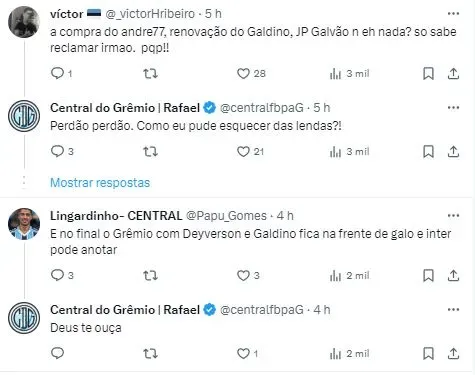
Task: Share the 'Deus te ouça' tweet
Action: tap(453, 353)
